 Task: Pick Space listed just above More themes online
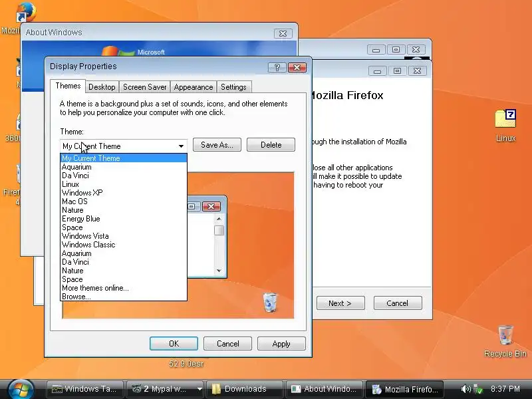click(x=124, y=279)
